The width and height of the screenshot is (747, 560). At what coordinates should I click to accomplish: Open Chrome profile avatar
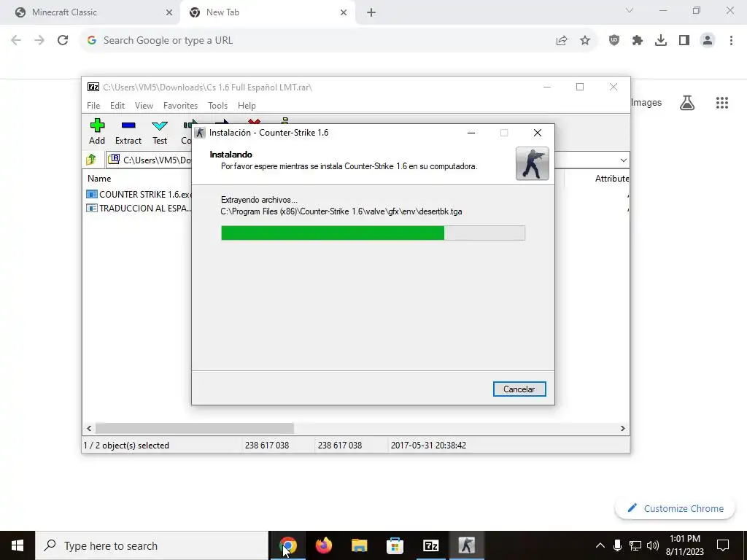click(708, 41)
